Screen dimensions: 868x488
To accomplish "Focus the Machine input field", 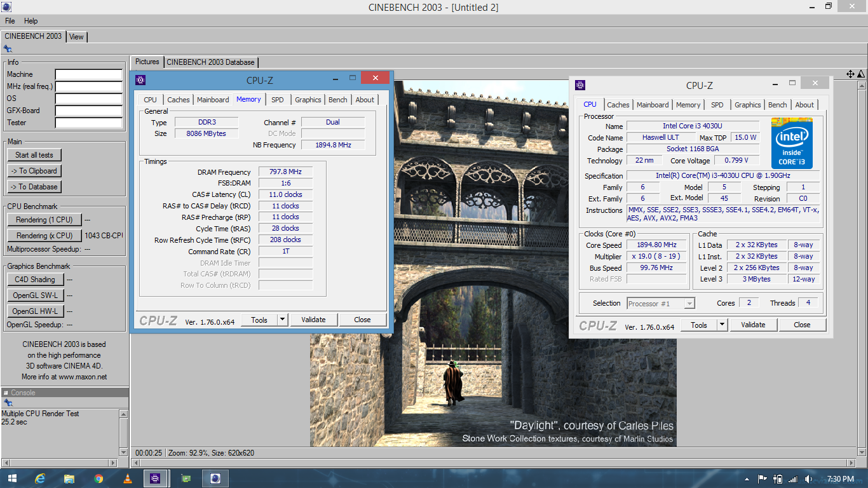I will click(x=88, y=75).
